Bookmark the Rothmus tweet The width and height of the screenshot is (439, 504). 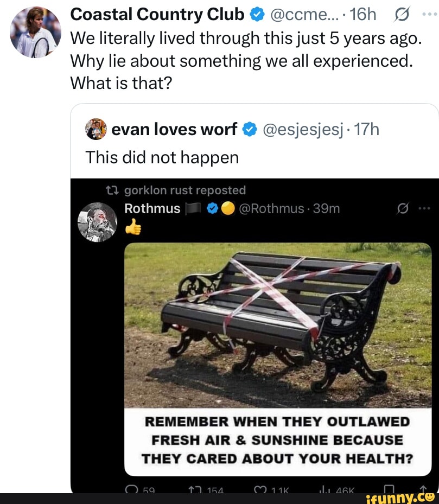tap(388, 489)
